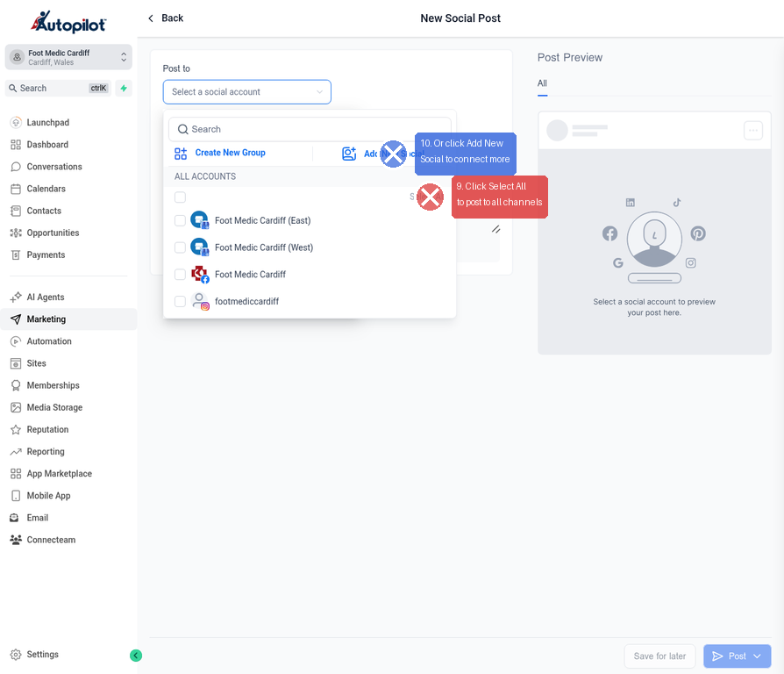784x674 pixels.
Task: Click the Autopilot logo
Action: (68, 22)
